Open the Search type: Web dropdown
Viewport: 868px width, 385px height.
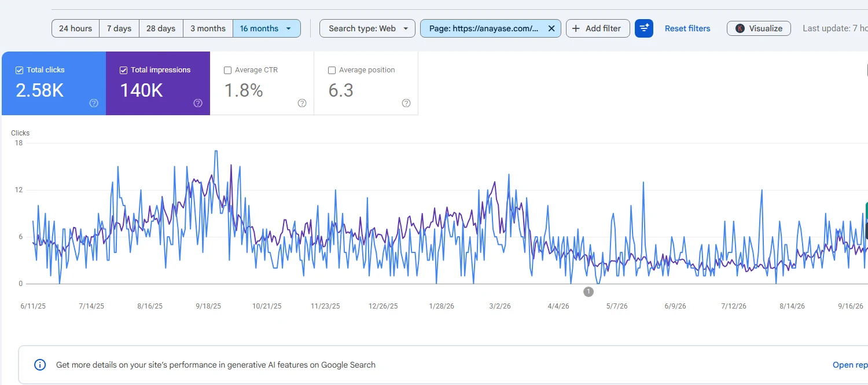[367, 28]
